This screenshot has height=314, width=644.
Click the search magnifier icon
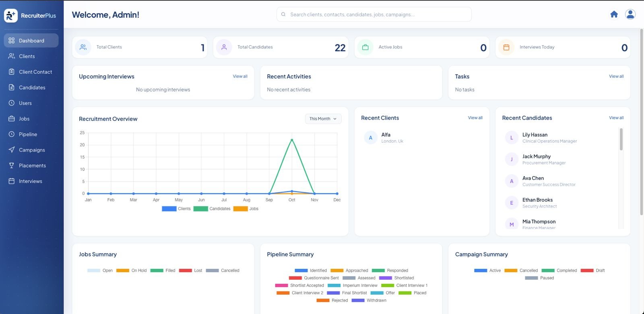[x=283, y=15]
